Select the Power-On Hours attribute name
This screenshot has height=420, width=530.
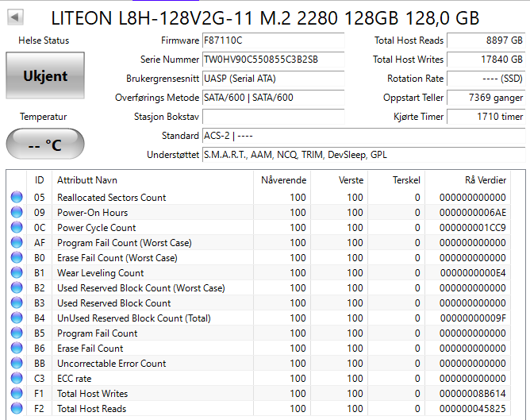point(93,213)
